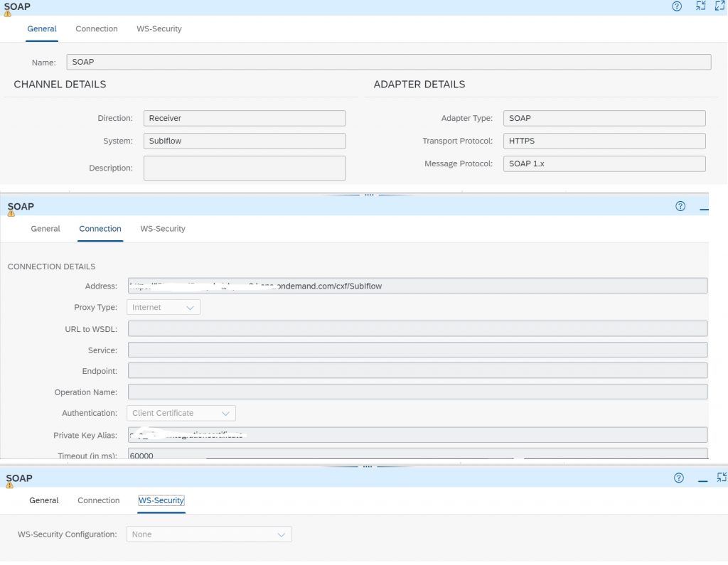Click the ADAPTER DETAILS heading
The image size is (728, 565).
(x=419, y=85)
